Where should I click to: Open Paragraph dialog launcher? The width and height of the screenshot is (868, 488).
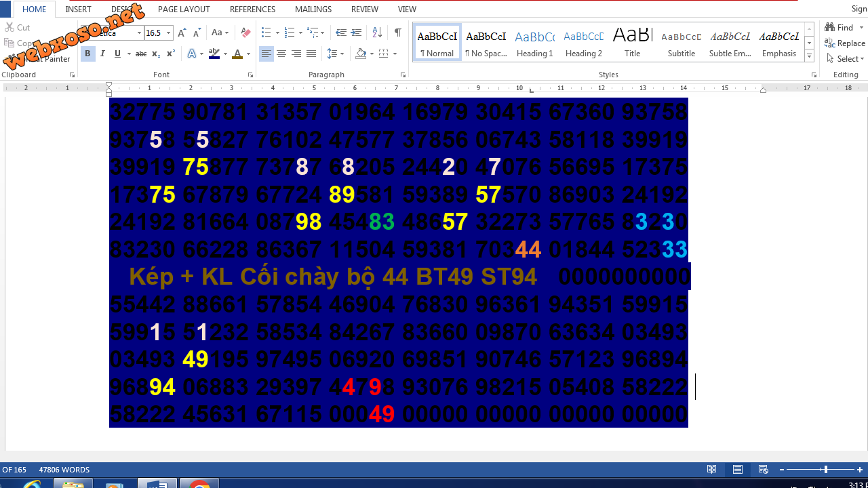tap(403, 75)
